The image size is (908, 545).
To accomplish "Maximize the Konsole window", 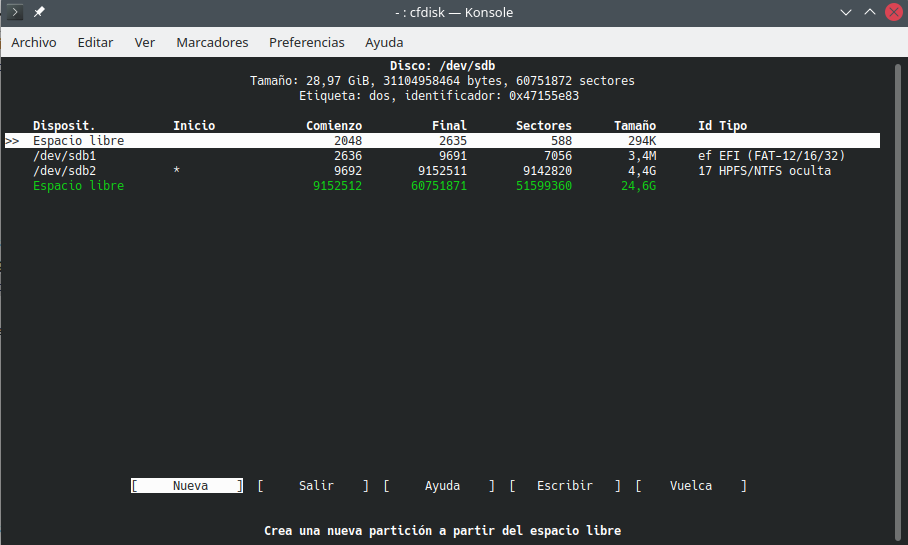I will (868, 12).
